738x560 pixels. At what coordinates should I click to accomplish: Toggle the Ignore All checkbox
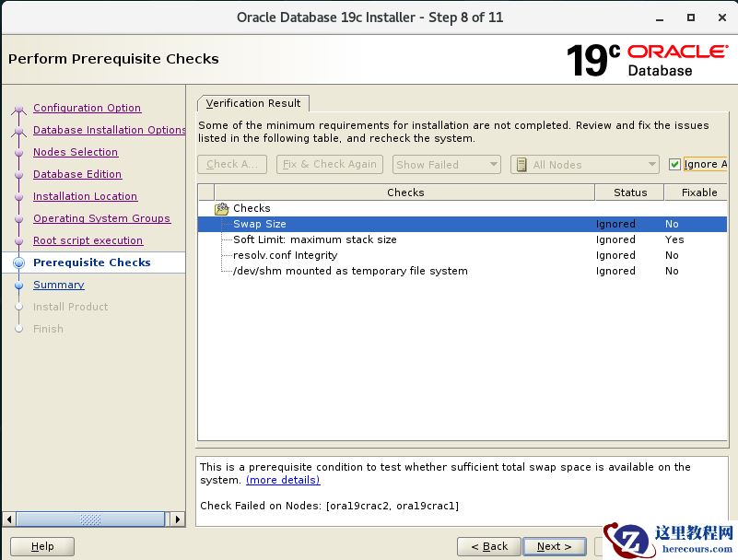coord(674,164)
